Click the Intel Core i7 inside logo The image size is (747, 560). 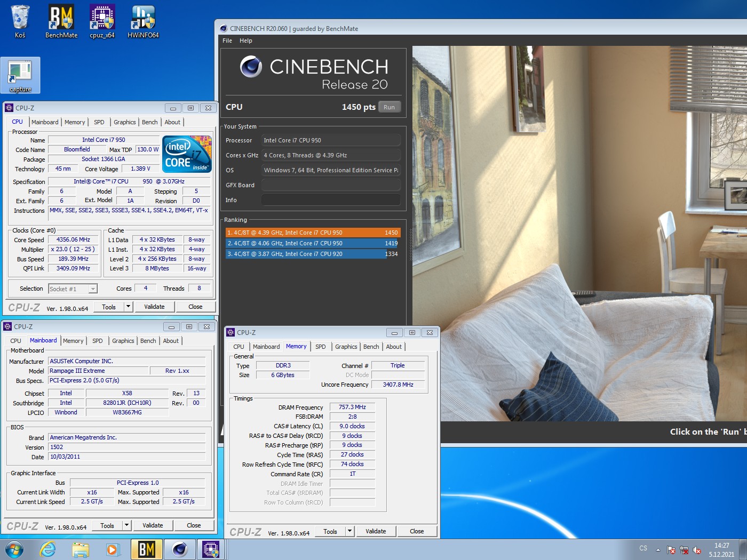pos(187,154)
